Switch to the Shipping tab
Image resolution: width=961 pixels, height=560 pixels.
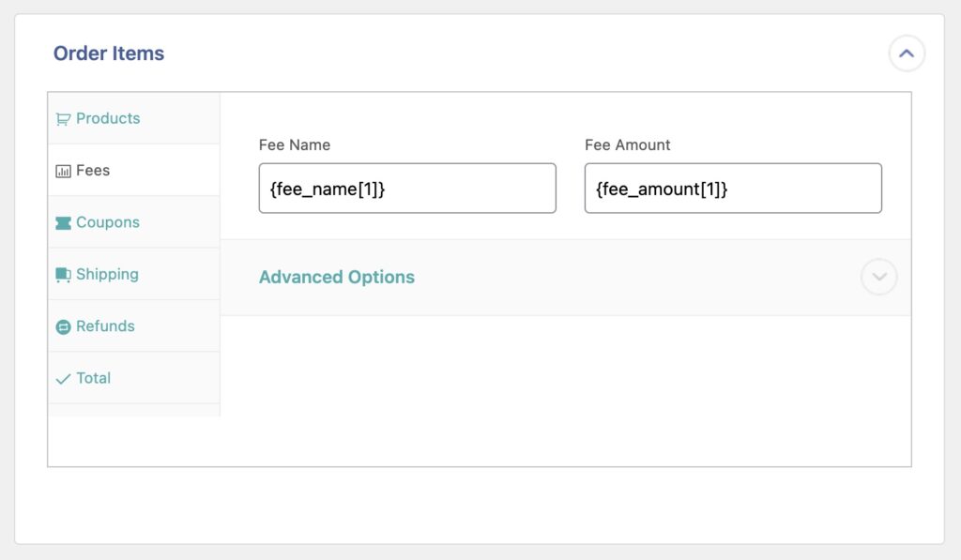pyautogui.click(x=105, y=274)
